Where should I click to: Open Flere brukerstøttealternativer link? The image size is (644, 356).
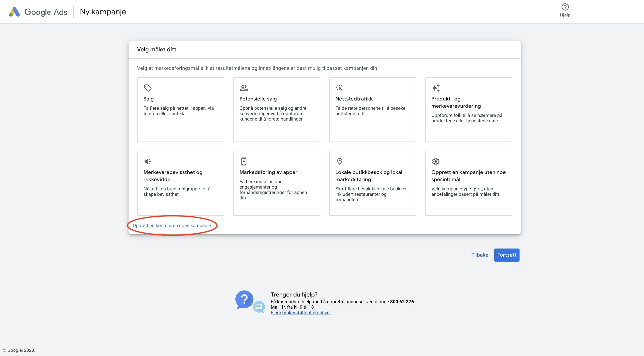(301, 313)
